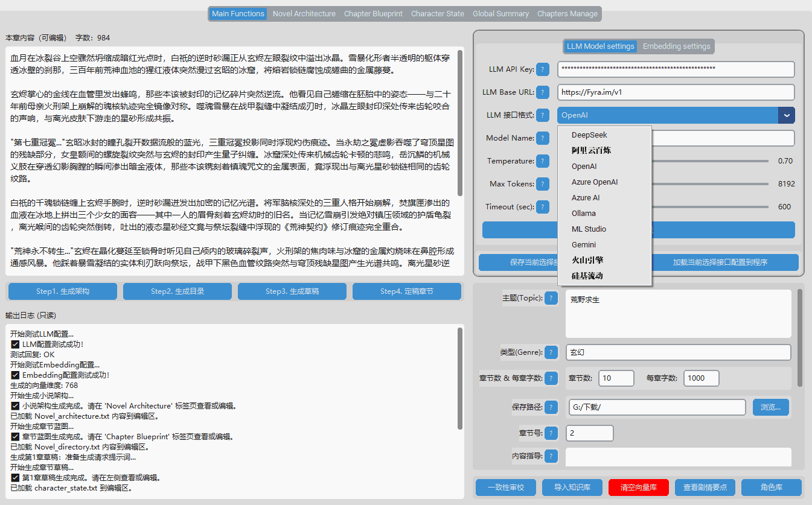Select DeepSeek from the dropdown list
The height and width of the screenshot is (505, 812).
click(x=589, y=135)
